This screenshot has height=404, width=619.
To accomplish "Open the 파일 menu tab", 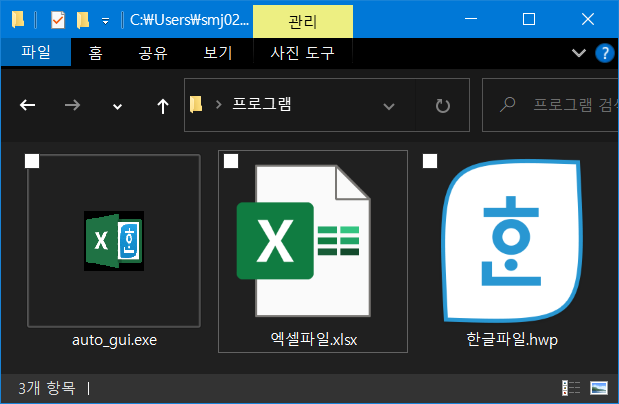I will click(x=36, y=52).
